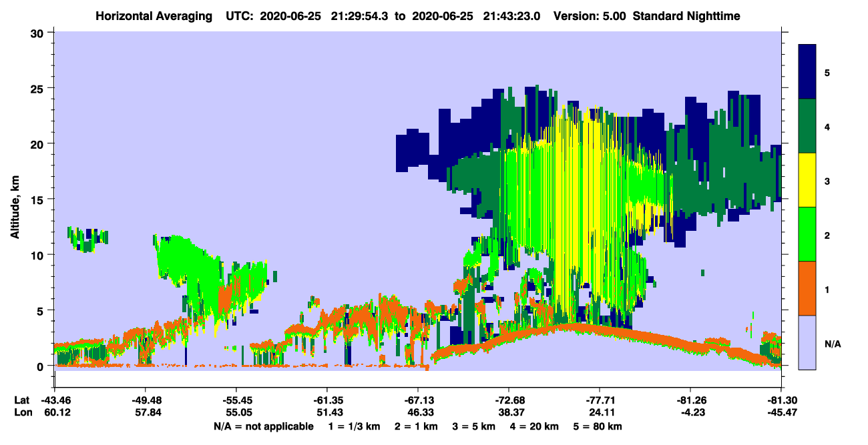868x445 pixels.
Task: Click the altitude tick label 10
Action: (x=39, y=255)
